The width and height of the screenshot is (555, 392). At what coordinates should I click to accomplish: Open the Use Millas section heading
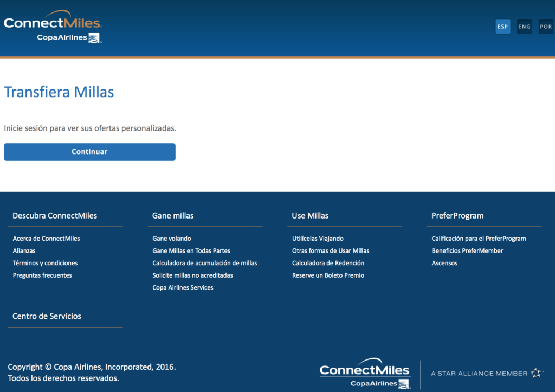point(310,216)
